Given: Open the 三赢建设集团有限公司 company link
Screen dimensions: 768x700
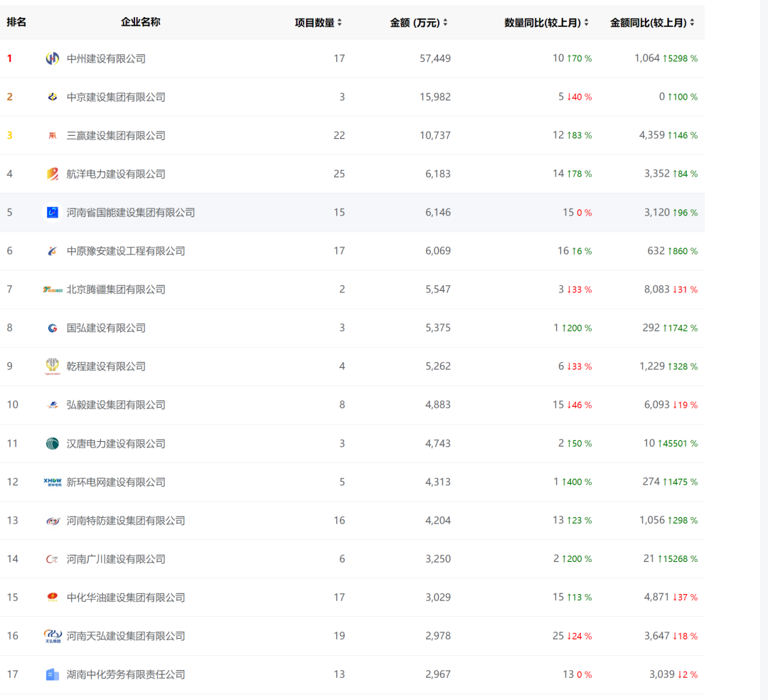Looking at the screenshot, I should click(116, 135).
